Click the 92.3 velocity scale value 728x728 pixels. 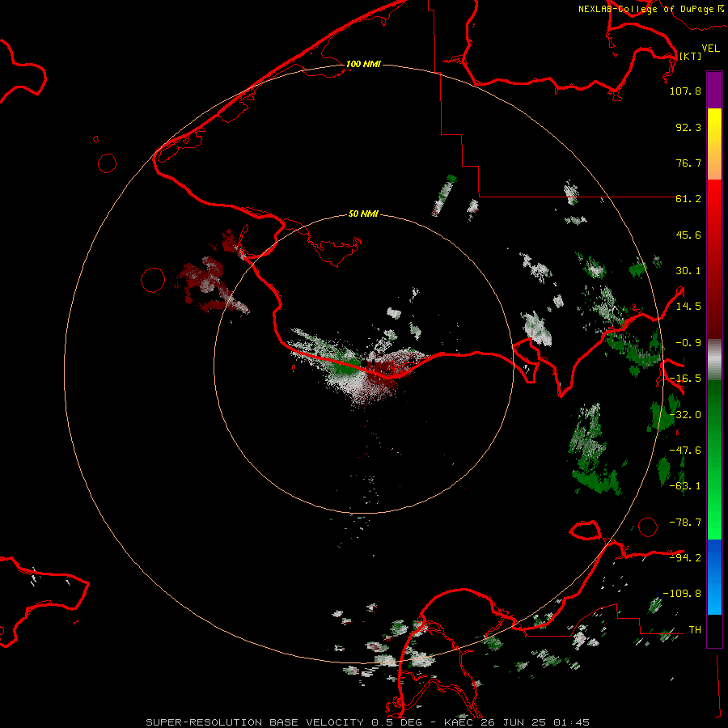tap(688, 127)
